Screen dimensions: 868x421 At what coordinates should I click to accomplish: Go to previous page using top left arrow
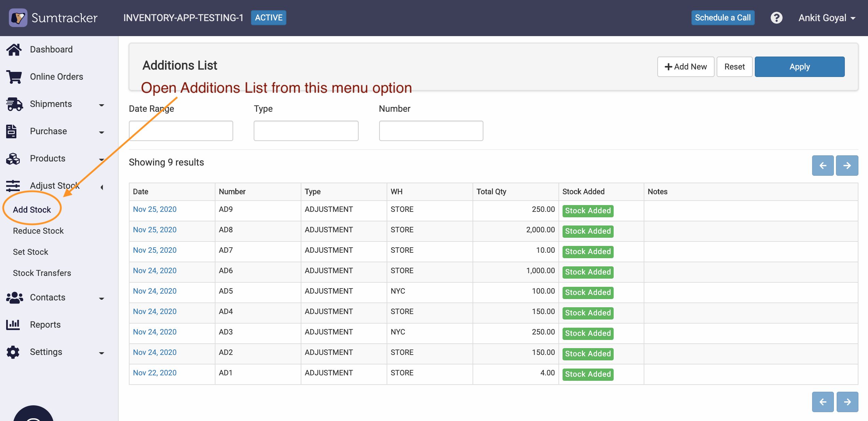(x=823, y=166)
